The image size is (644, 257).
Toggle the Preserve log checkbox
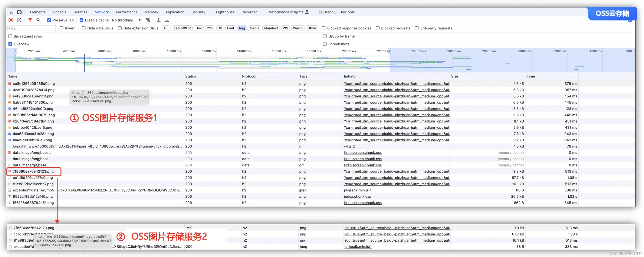[49, 20]
